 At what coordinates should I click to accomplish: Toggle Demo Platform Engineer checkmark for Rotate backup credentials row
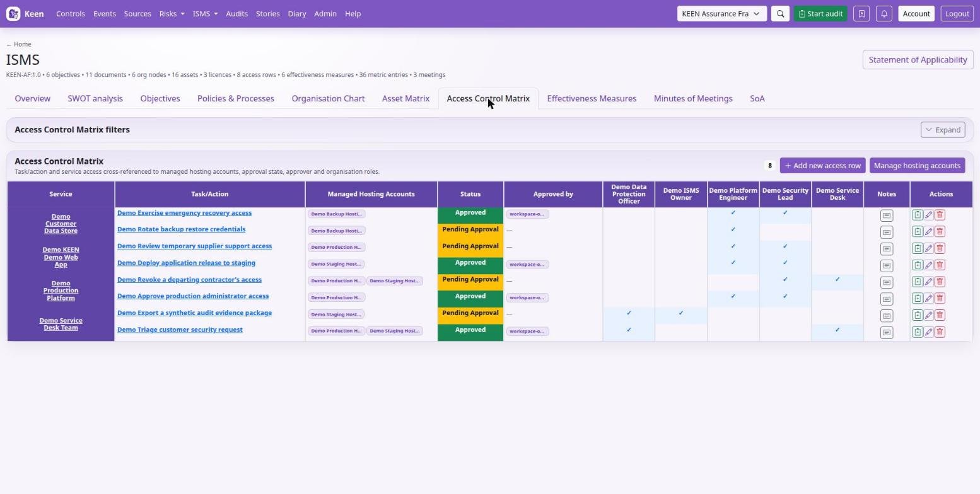(733, 229)
